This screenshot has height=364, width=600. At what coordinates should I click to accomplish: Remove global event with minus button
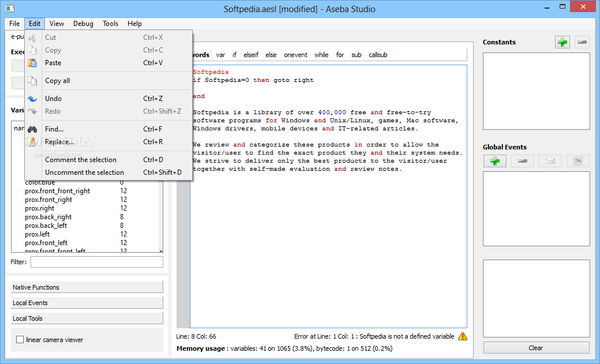522,161
